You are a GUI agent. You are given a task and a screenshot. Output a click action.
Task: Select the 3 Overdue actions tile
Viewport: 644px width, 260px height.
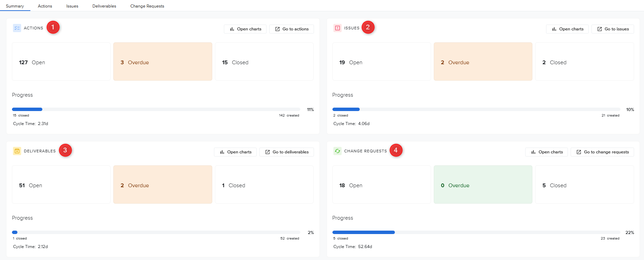(162, 61)
